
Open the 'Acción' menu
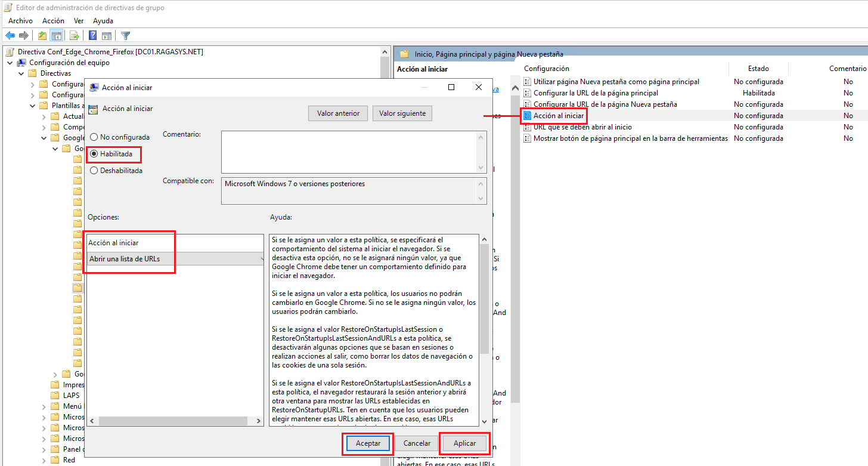pos(53,20)
